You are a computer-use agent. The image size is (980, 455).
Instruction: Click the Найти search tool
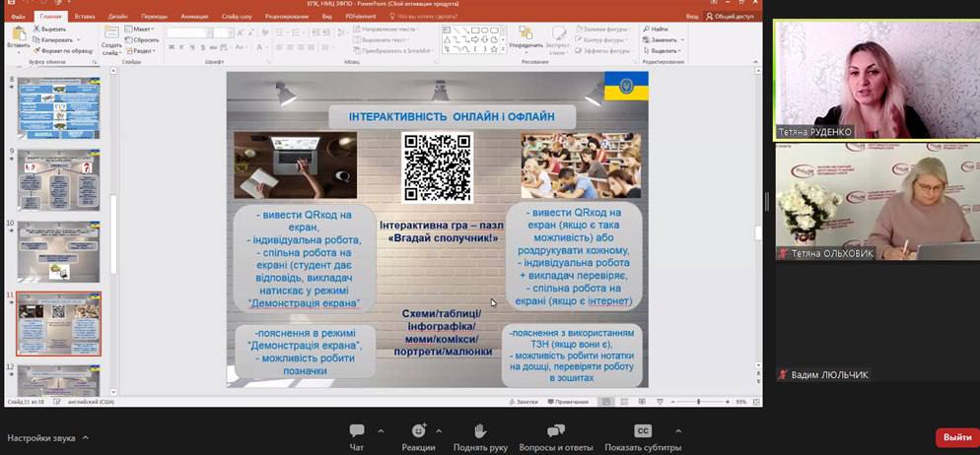(657, 30)
